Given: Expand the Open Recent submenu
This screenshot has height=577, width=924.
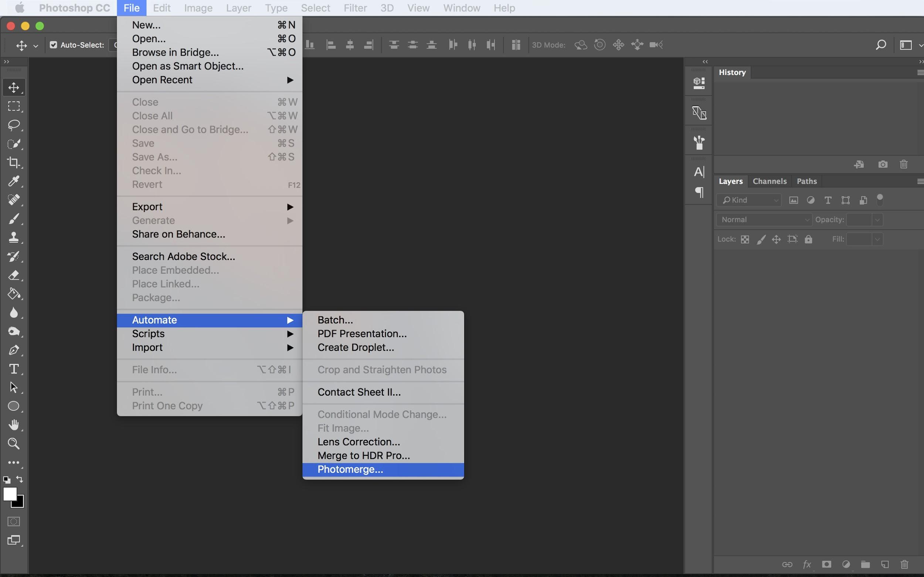Looking at the screenshot, I should 210,80.
